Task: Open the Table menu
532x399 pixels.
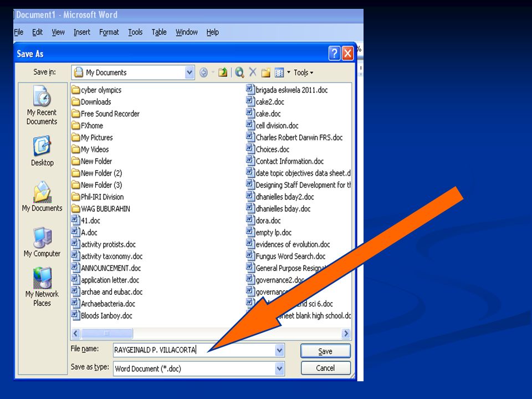Action: click(159, 32)
